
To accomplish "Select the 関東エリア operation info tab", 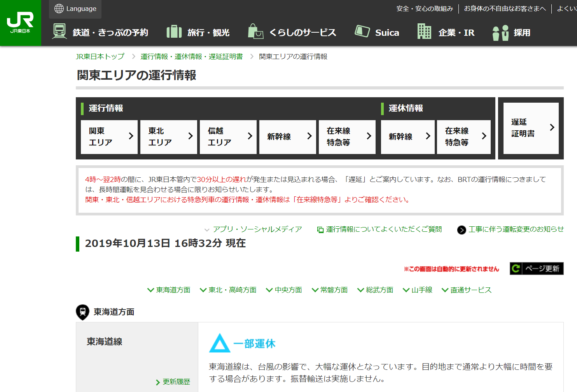I will pyautogui.click(x=109, y=137).
